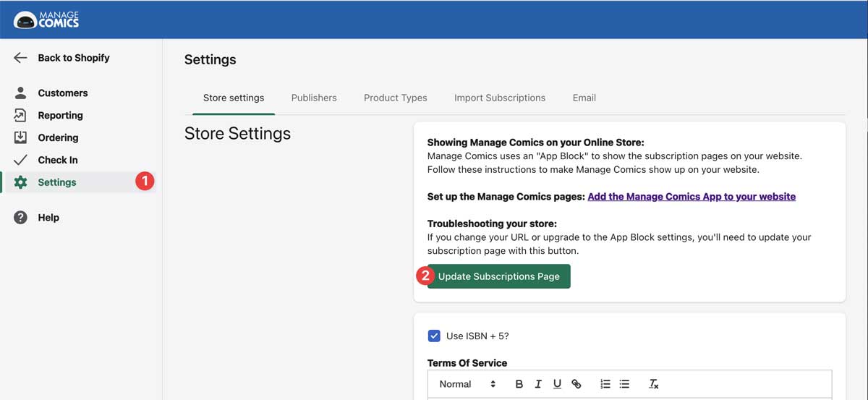
Task: Click the Update Subscriptions Page button
Action: coord(498,276)
